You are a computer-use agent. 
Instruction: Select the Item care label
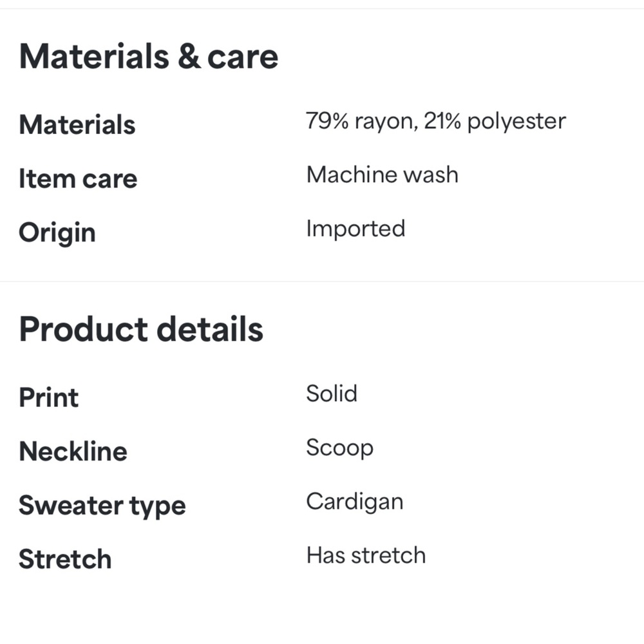[78, 178]
